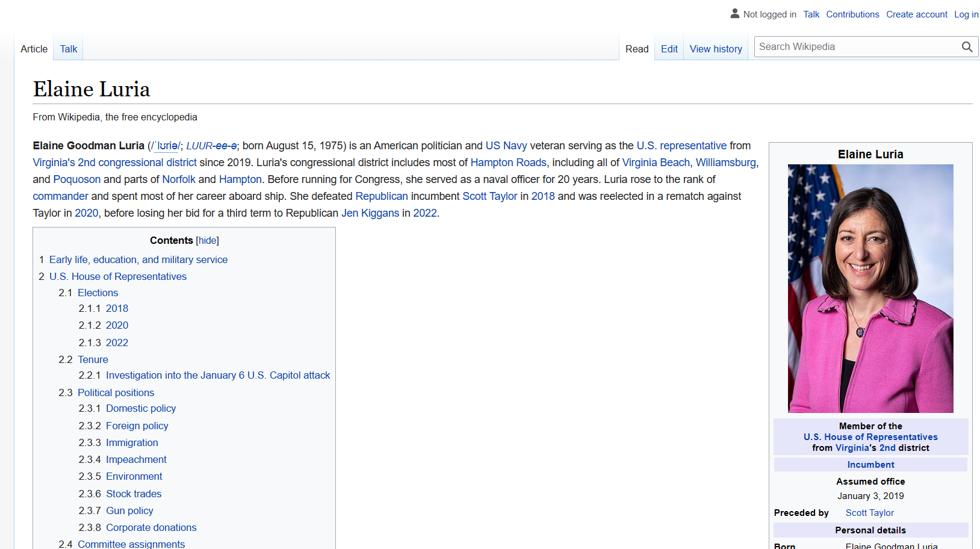Open infobox Virginia link

point(852,448)
